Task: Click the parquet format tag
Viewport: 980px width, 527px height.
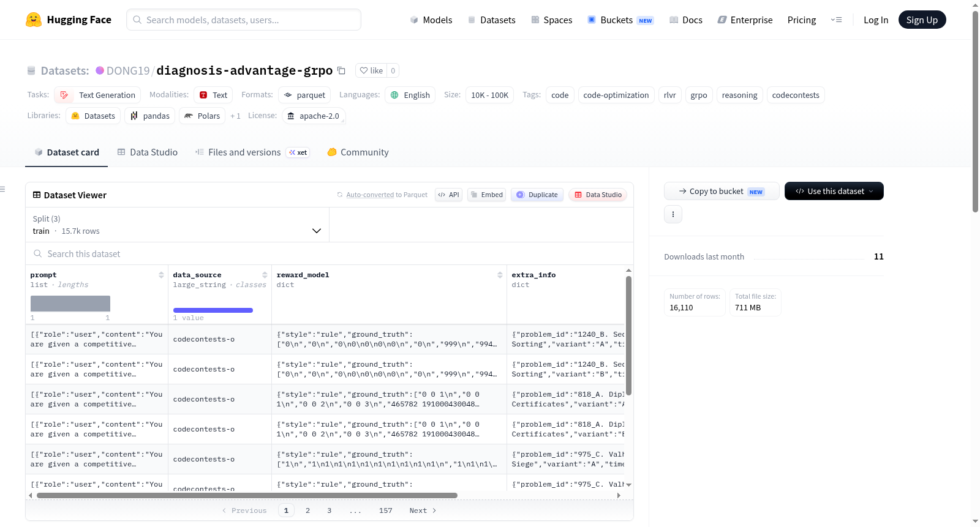Action: click(x=304, y=95)
